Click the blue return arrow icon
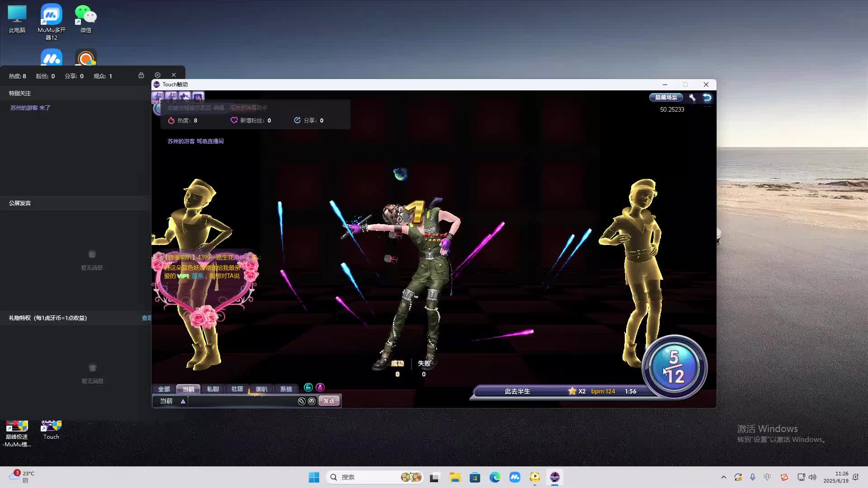Image resolution: width=868 pixels, height=488 pixels. [x=707, y=98]
